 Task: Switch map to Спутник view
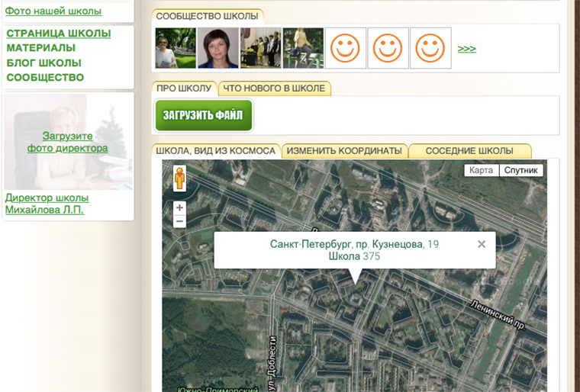point(522,170)
